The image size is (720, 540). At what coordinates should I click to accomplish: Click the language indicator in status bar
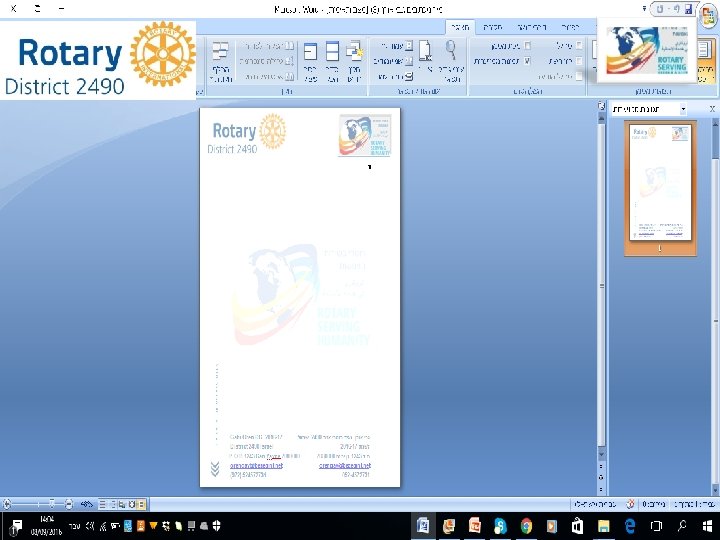click(x=595, y=504)
